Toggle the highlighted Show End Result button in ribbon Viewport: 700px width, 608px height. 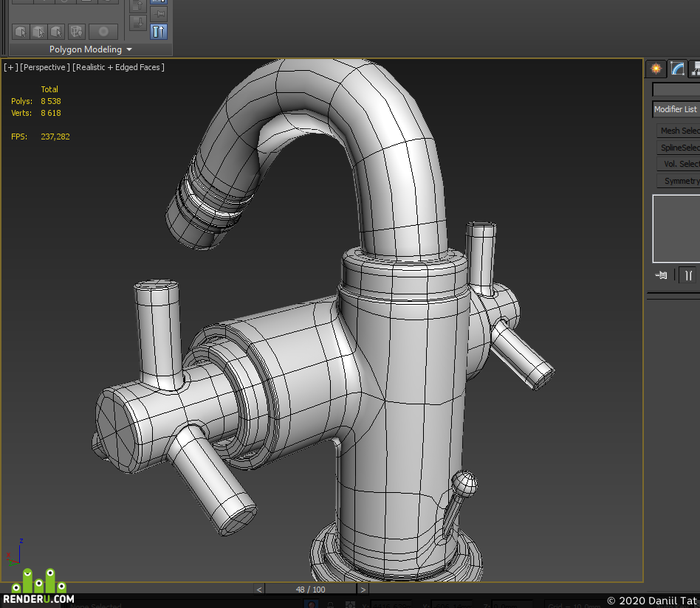pos(159,31)
